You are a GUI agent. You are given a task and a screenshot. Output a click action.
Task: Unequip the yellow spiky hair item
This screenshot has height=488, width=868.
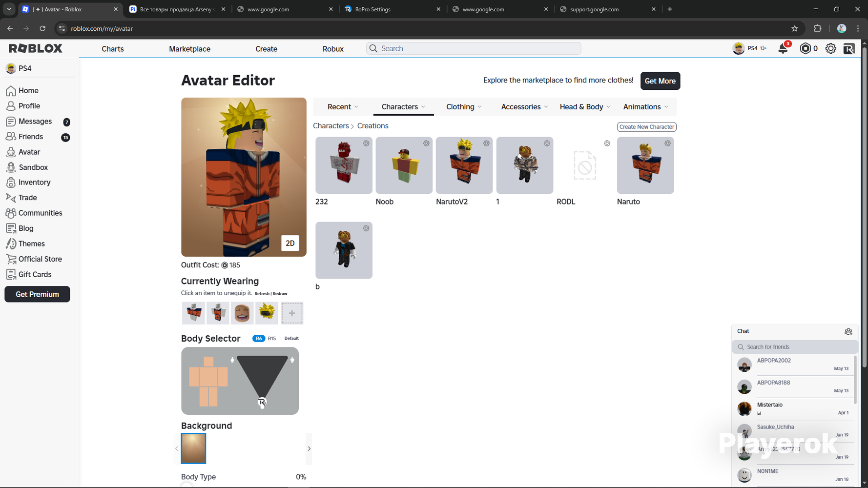pos(267,313)
